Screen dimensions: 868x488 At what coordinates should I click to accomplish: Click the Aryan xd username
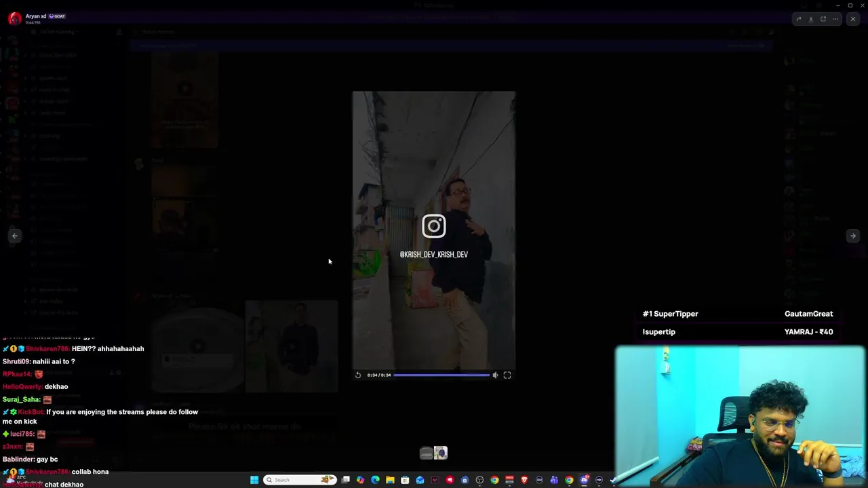click(x=36, y=16)
